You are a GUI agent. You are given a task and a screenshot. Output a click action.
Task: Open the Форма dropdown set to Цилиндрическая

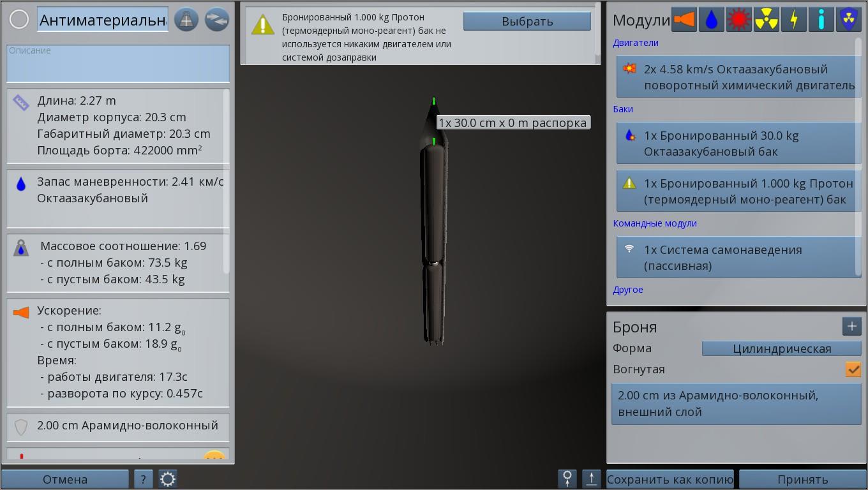(x=781, y=348)
